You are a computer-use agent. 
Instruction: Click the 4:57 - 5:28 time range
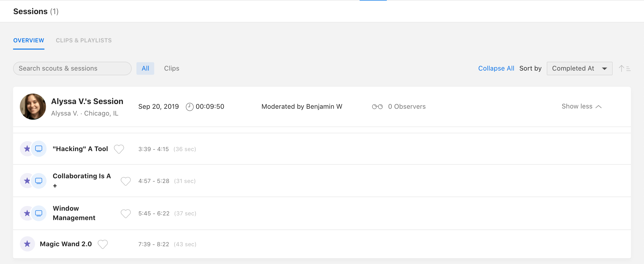click(x=154, y=181)
